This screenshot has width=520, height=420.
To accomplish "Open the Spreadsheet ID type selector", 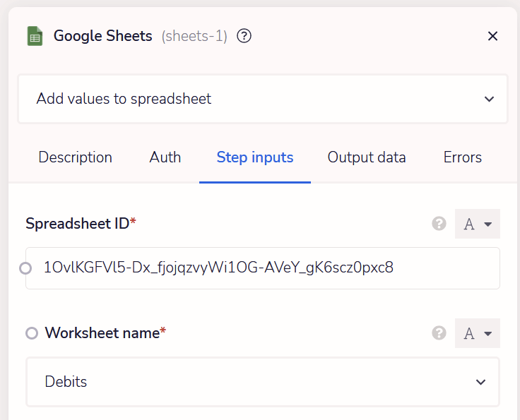I will coord(478,224).
